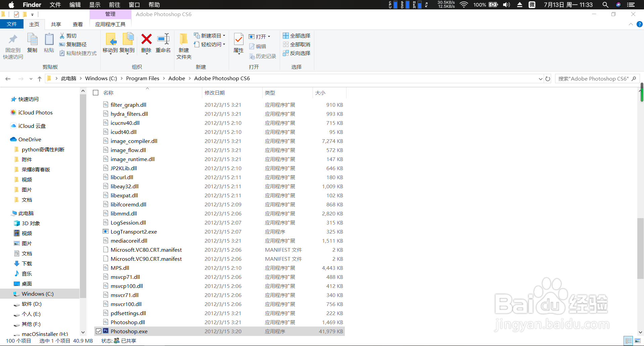Open the Help menu in macOS menu bar
The image size is (644, 346).
coord(154,5)
